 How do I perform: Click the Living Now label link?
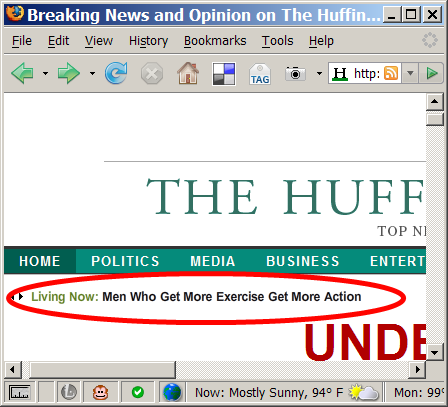pyautogui.click(x=65, y=297)
